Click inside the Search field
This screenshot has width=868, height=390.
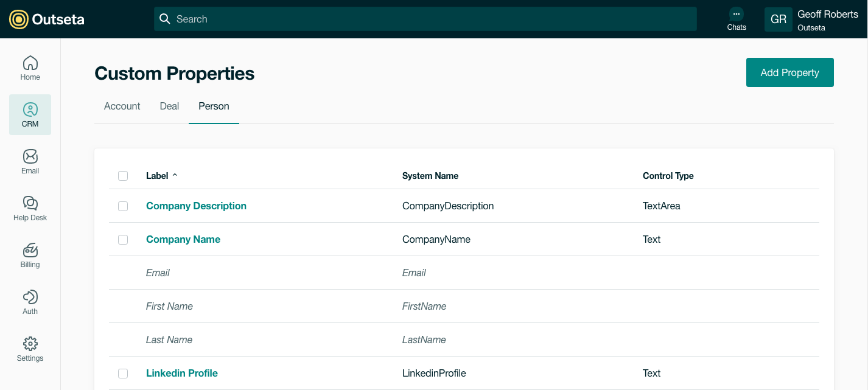(x=425, y=18)
